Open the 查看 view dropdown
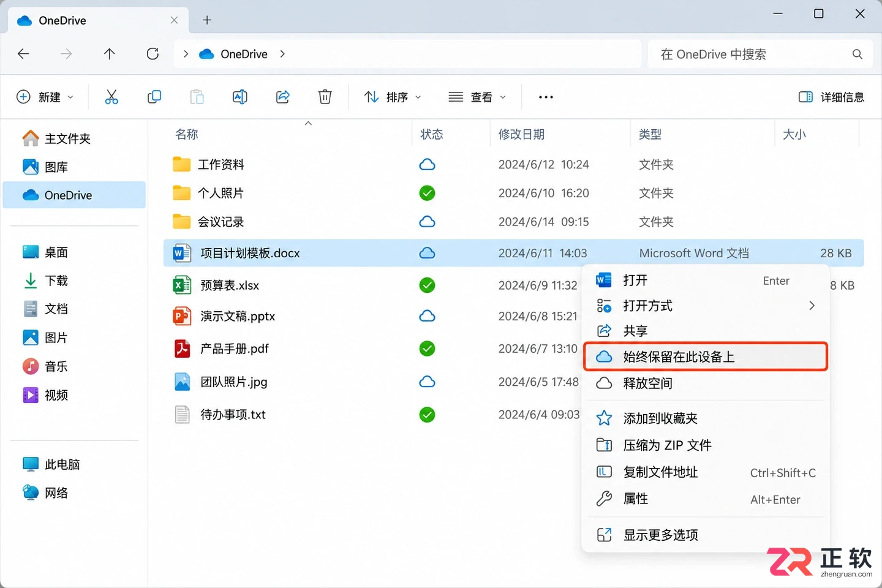 point(477,97)
